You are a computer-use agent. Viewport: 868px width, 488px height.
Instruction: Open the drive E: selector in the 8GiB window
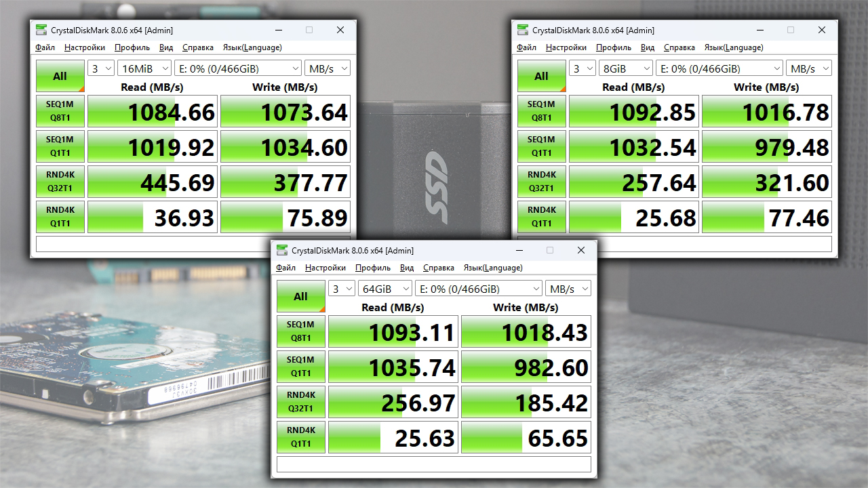[719, 68]
